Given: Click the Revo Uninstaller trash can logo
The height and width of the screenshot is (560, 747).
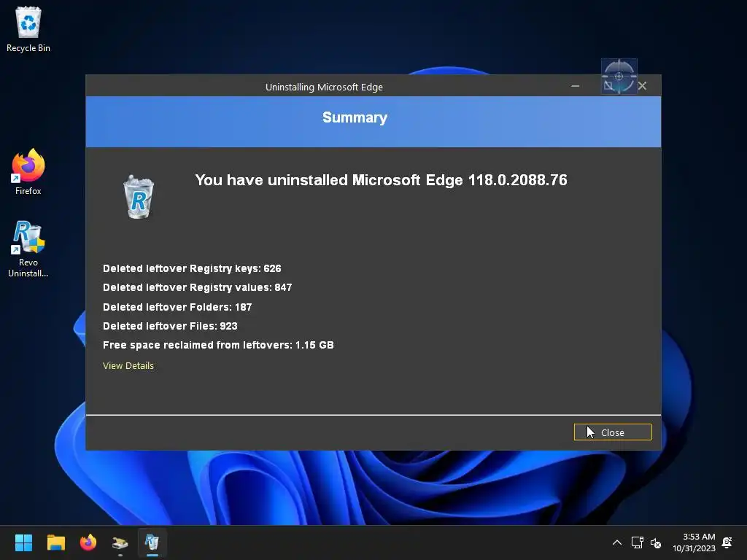Looking at the screenshot, I should click(x=139, y=197).
